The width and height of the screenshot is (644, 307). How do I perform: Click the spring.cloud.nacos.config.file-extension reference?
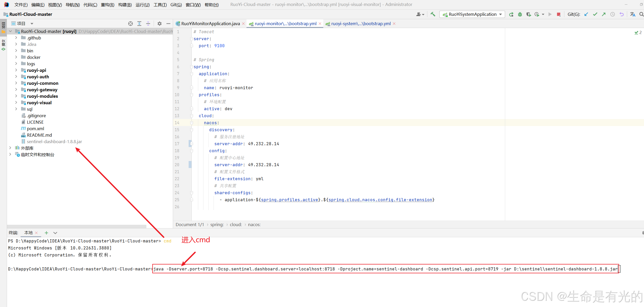pyautogui.click(x=380, y=200)
